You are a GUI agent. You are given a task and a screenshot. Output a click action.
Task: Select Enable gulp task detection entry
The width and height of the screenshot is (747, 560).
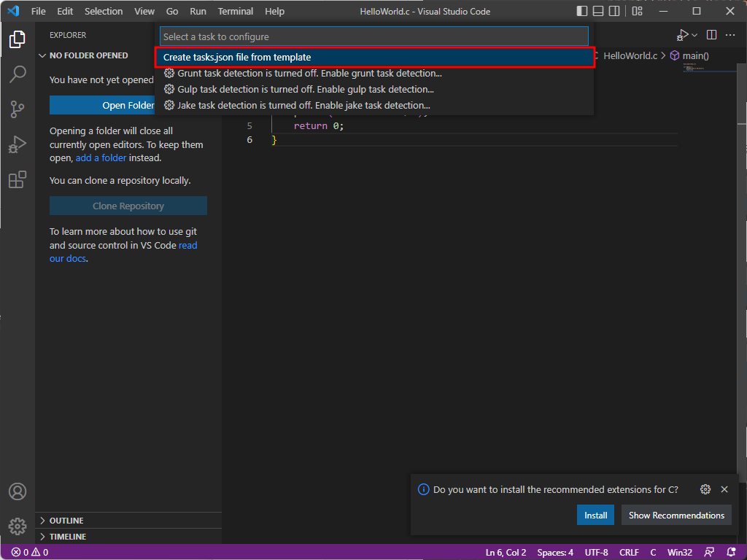(x=374, y=90)
